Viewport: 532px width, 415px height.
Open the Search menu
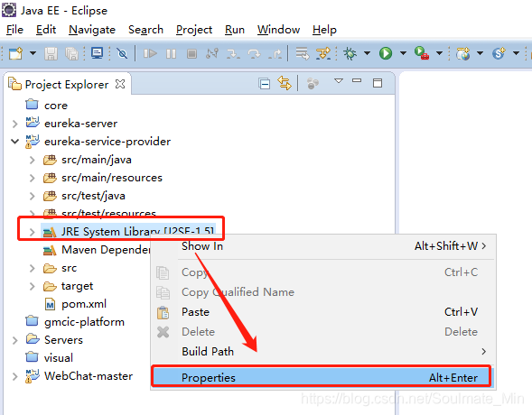(x=146, y=30)
